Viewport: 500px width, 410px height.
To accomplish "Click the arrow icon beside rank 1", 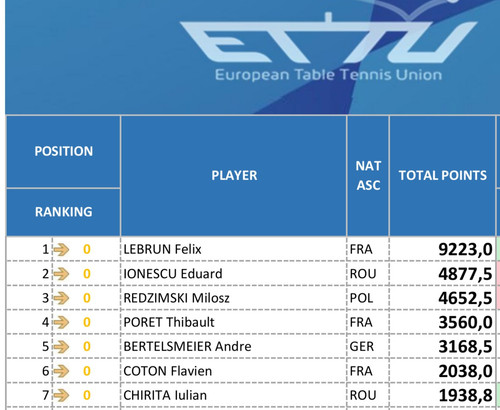I will click(x=62, y=249).
